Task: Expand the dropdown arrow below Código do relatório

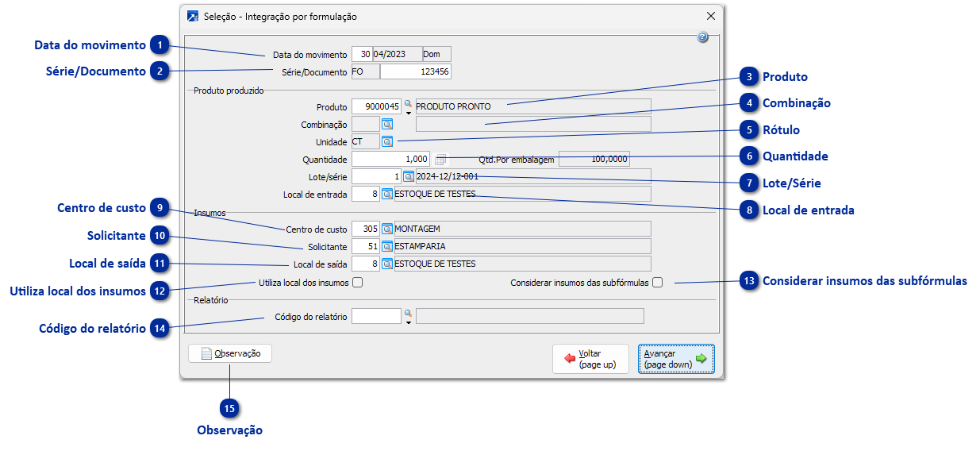Action: 409,322
